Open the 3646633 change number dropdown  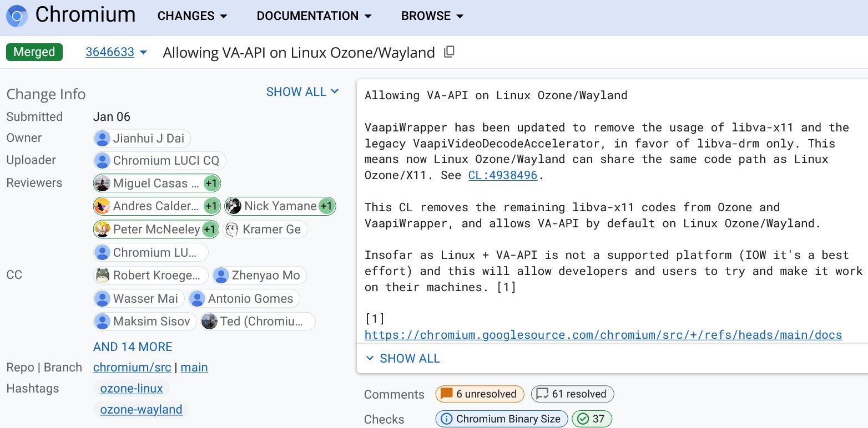click(x=117, y=52)
